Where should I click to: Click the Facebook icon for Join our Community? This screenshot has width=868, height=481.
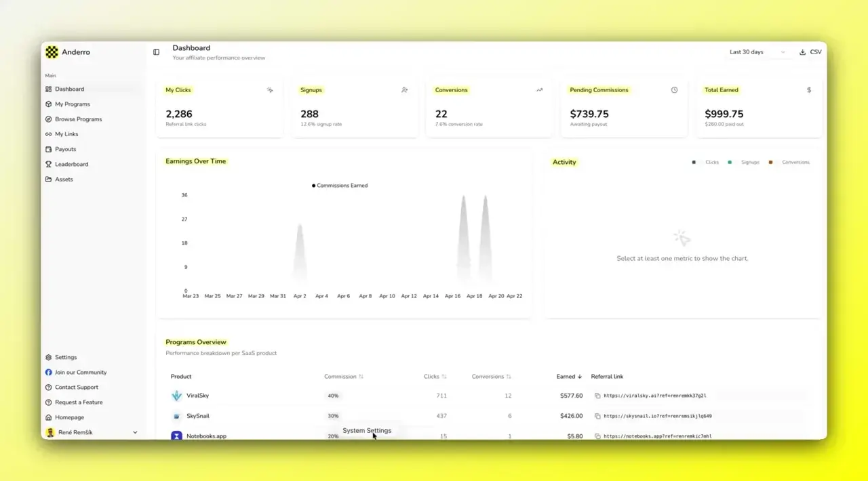click(48, 373)
